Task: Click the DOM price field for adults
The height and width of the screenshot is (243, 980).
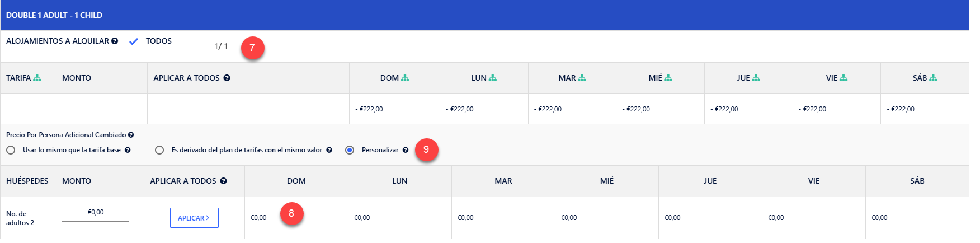Action: click(x=296, y=218)
